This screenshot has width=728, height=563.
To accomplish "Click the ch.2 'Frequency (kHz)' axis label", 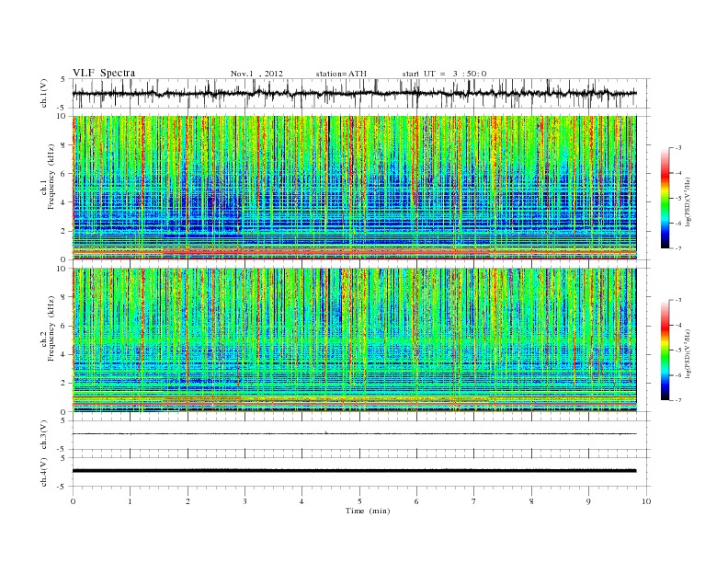I will coord(51,328).
